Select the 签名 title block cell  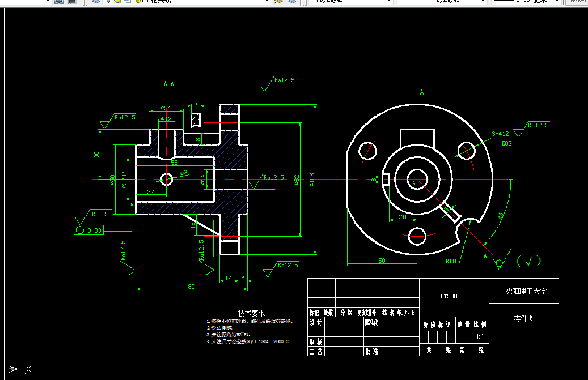(x=388, y=313)
